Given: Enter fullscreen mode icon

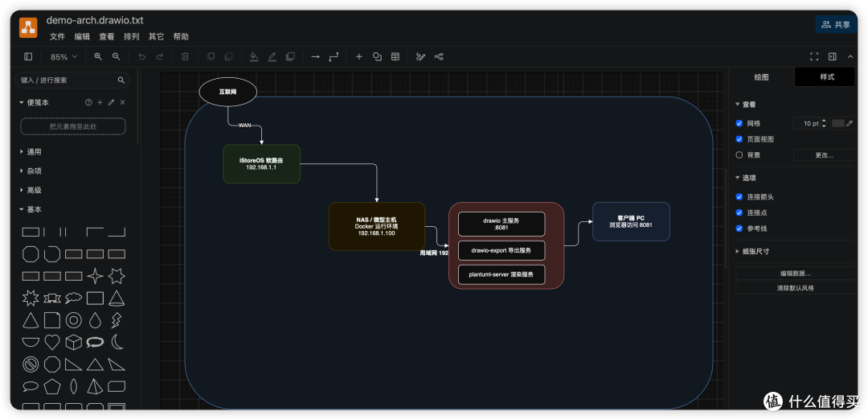Looking at the screenshot, I should 814,56.
